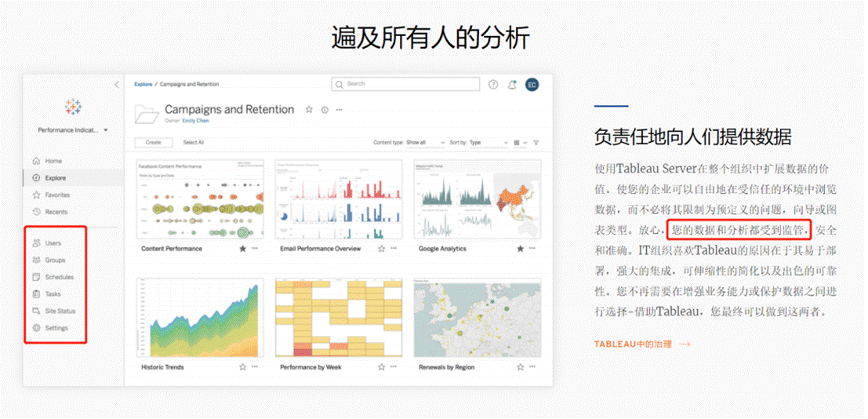Open the Content type Show all dropdown
Viewport: 868px width, 419px height.
pyautogui.click(x=425, y=143)
